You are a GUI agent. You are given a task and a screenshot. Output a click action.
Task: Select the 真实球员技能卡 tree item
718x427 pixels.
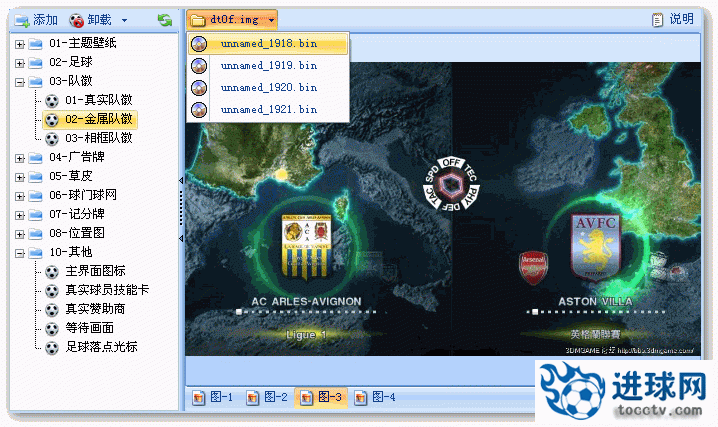(107, 290)
